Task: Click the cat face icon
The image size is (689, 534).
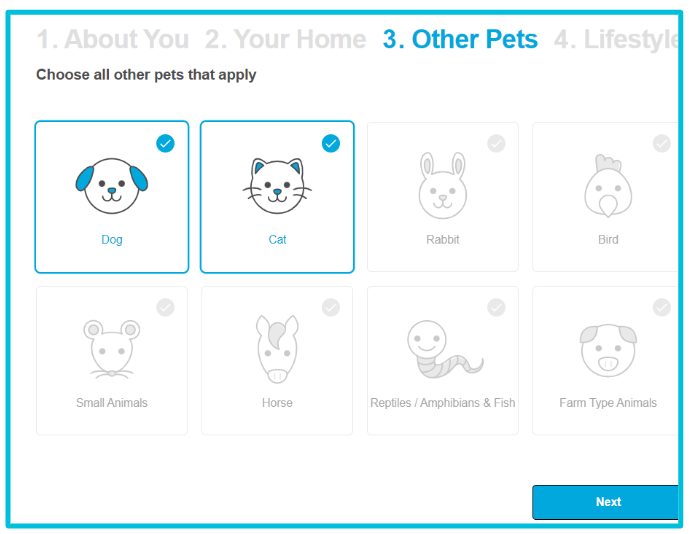Action: pos(277,185)
